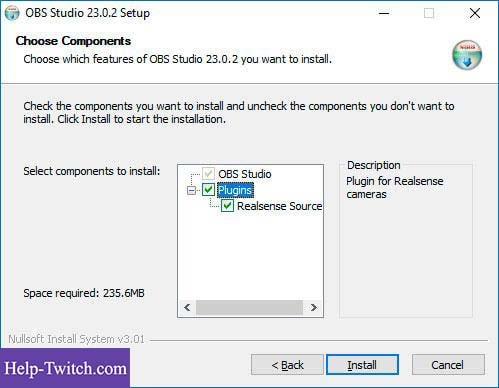499x388 pixels.
Task: Click the horizontal scrollbar thumb in components list
Action: [x=249, y=307]
